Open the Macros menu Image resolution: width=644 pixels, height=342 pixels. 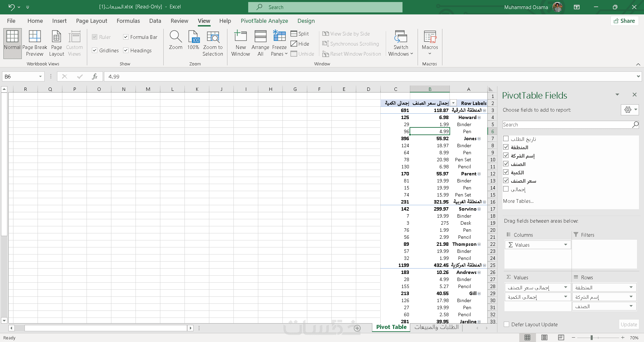click(x=430, y=44)
